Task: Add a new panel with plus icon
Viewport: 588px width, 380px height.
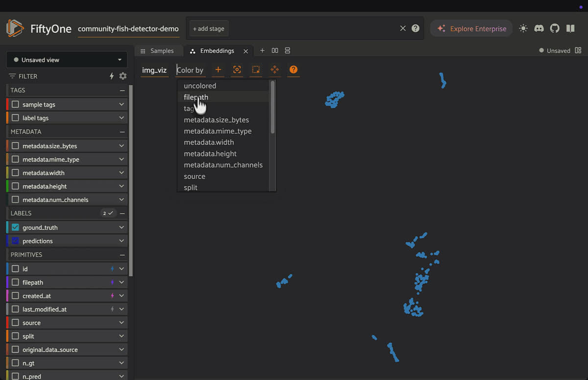Action: (262, 50)
